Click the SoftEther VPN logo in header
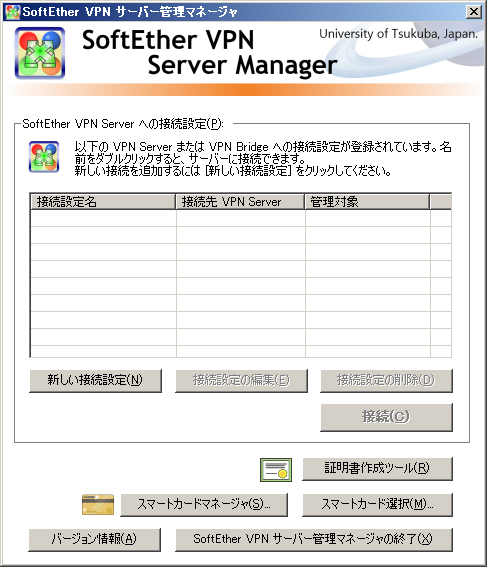Viewport: 487px width, 567px height. tap(40, 53)
